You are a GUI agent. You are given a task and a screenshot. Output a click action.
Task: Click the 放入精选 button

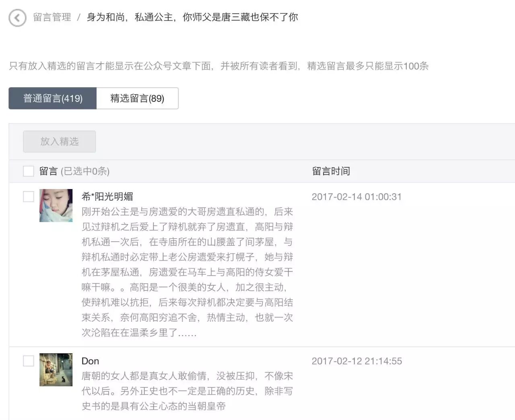tap(60, 142)
